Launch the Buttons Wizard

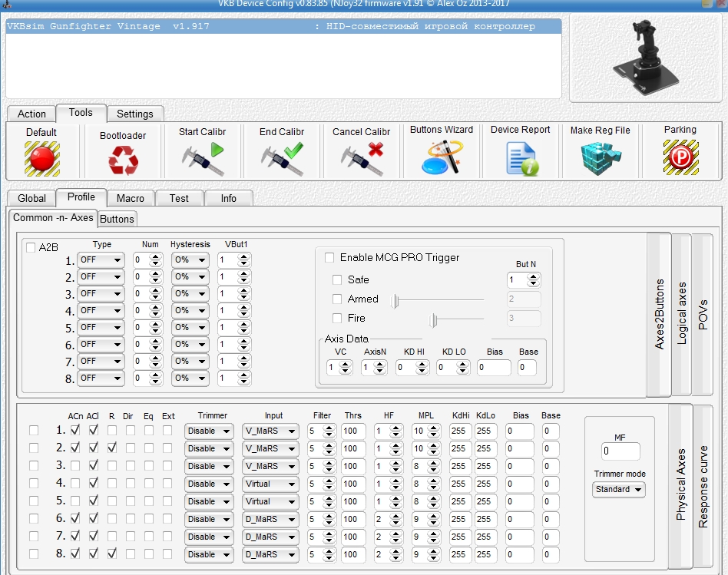441,157
